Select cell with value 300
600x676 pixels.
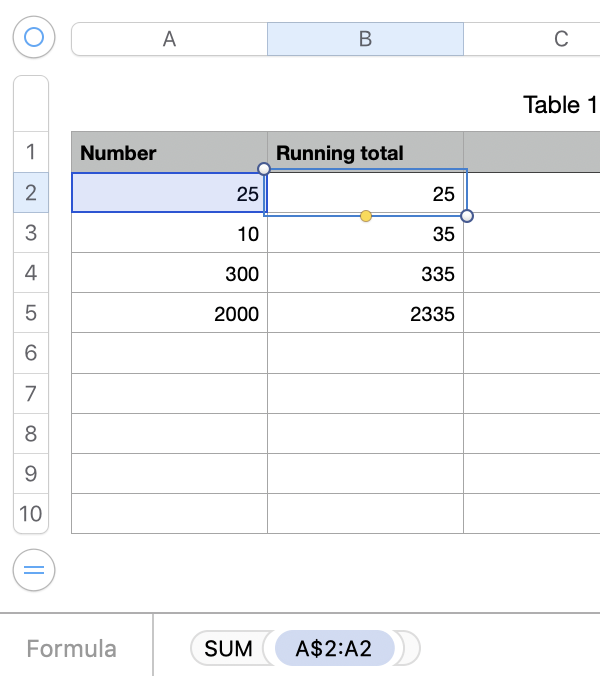coord(170,274)
